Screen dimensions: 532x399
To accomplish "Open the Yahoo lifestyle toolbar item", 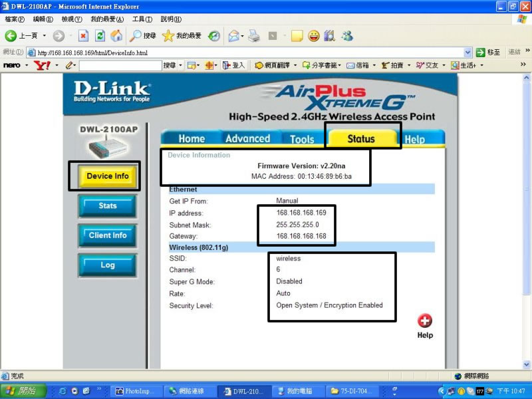I will pyautogui.click(x=464, y=65).
